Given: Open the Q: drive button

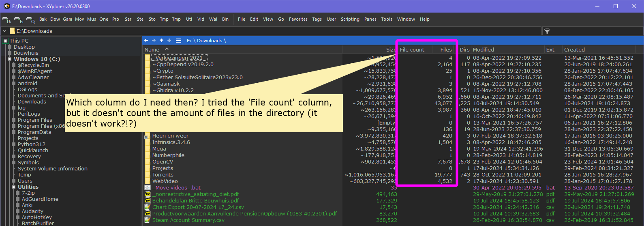Looking at the screenshot, I should (30, 19).
